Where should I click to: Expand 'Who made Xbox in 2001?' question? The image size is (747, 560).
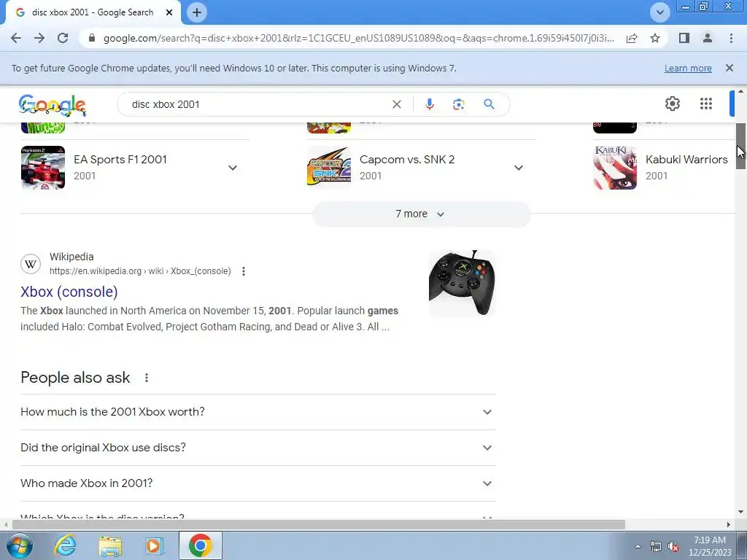(258, 483)
